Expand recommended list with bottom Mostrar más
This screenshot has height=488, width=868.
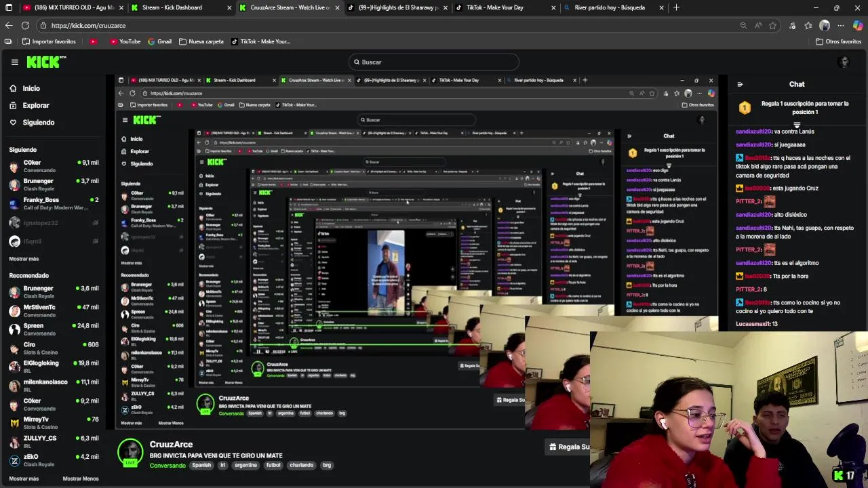point(24,479)
